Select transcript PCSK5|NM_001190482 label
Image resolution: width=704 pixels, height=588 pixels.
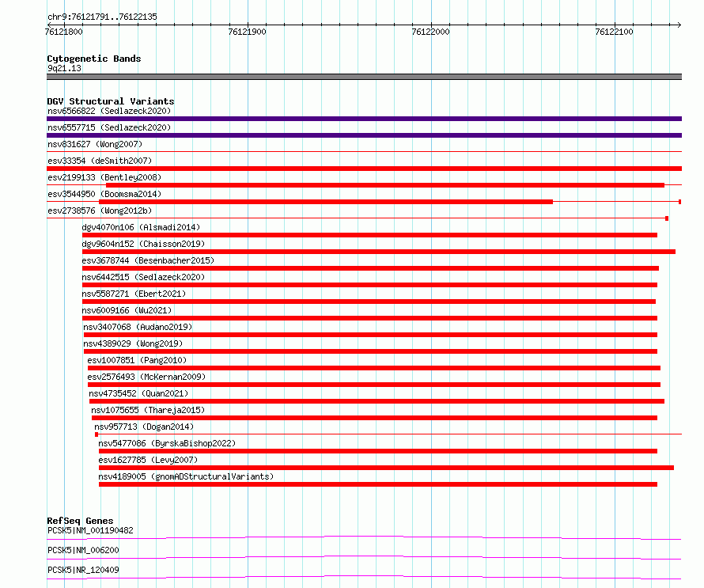[90, 530]
